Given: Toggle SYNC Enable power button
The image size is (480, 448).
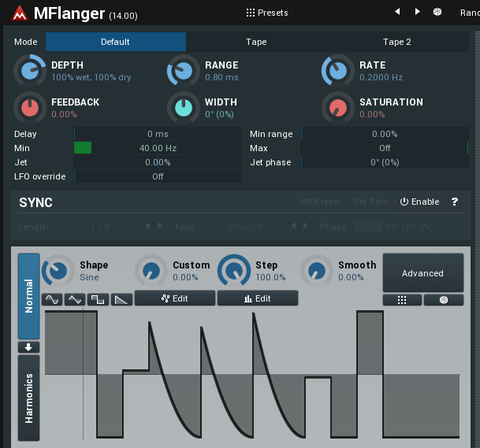Looking at the screenshot, I should 419,202.
